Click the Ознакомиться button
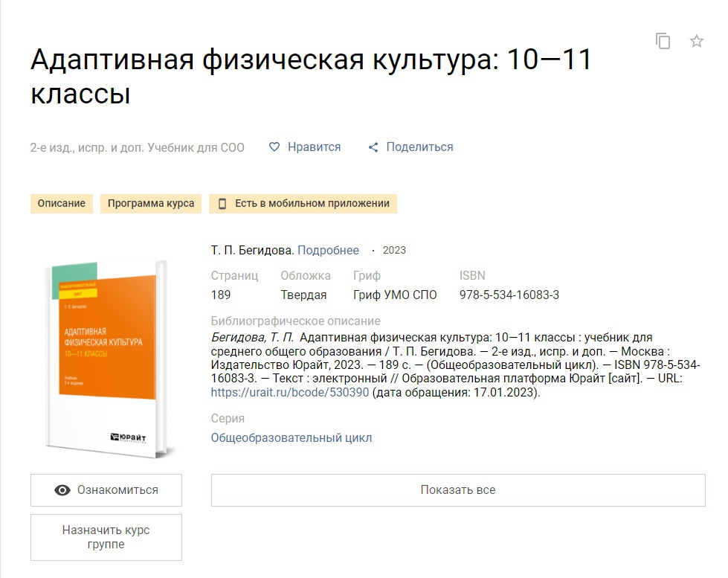Screen dimensions: 728x578 [x=106, y=490]
